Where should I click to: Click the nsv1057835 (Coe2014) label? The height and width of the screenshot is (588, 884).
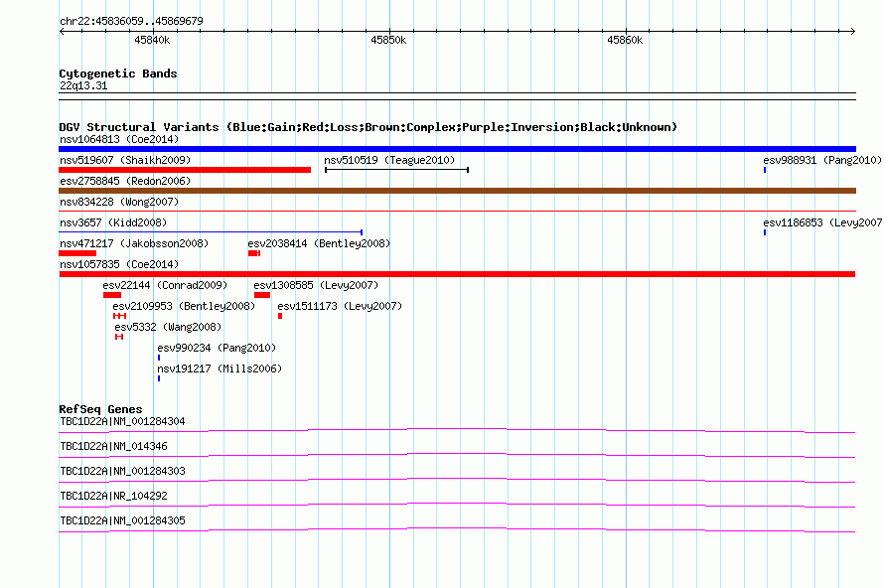119,264
